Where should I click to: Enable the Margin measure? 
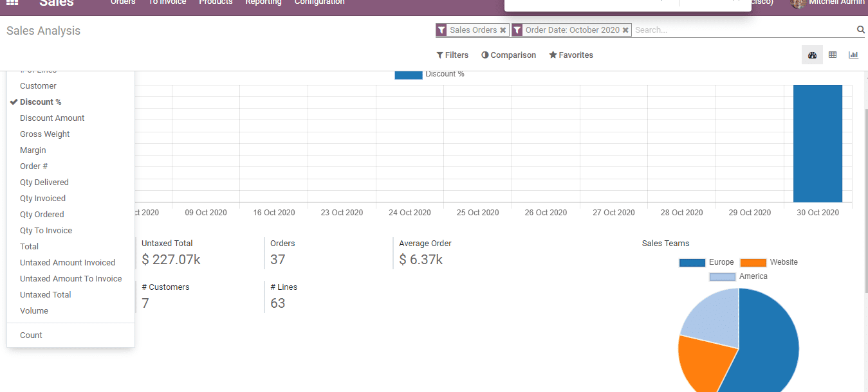33,150
